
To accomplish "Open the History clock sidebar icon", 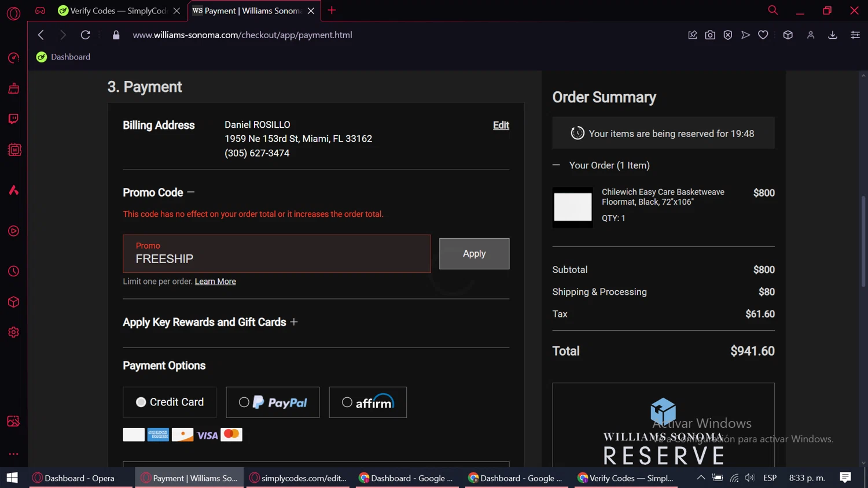I will coord(13,271).
